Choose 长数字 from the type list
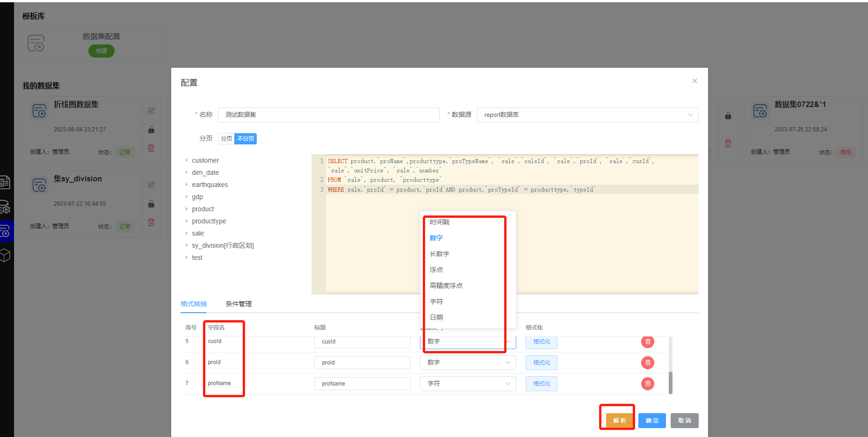Viewport: 868px width, 437px height. tap(468, 254)
